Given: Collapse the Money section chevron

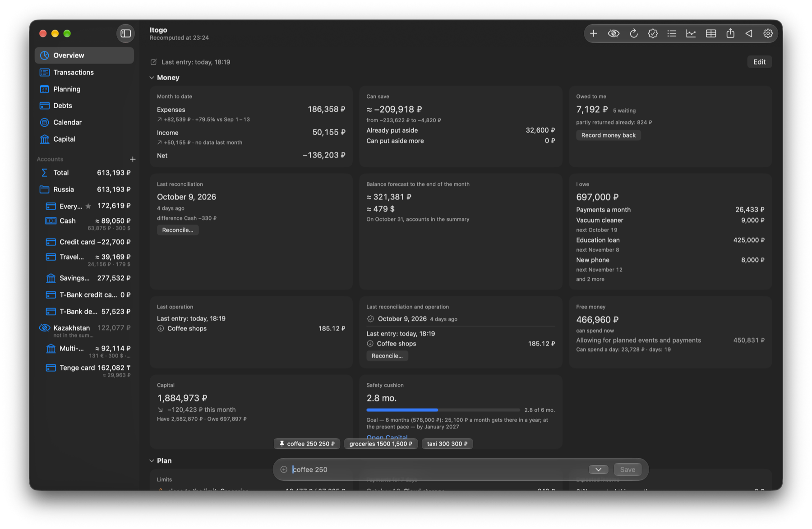Looking at the screenshot, I should tap(152, 78).
